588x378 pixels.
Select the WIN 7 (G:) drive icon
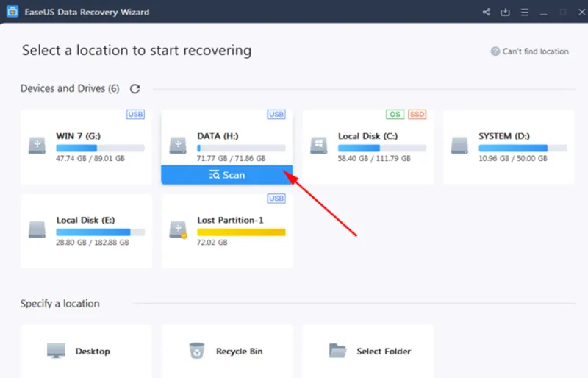click(37, 146)
